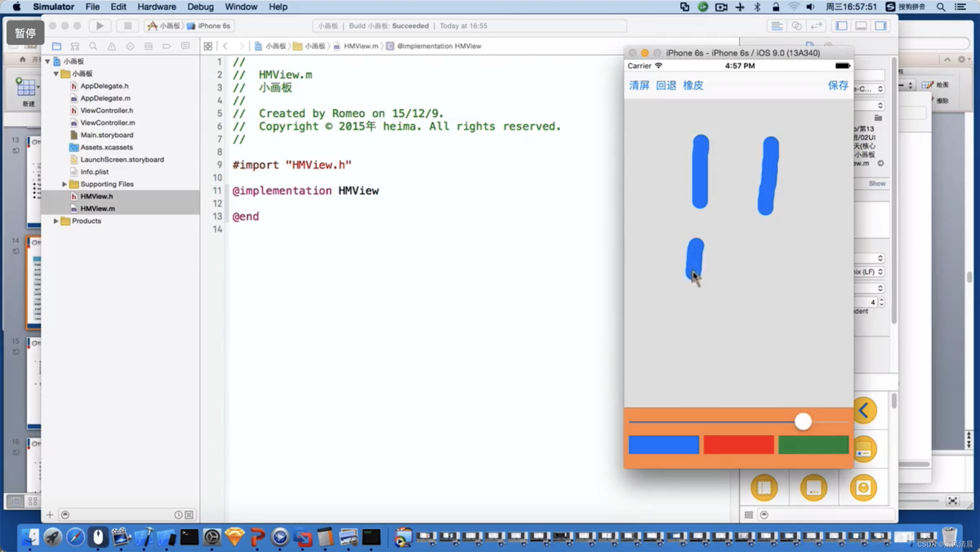This screenshot has height=552, width=980.
Task: Select HMView.m in file navigator
Action: click(98, 209)
